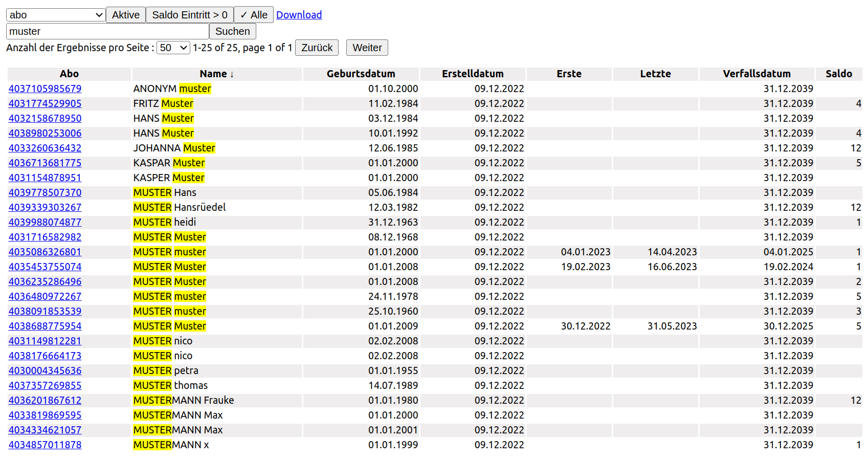Open abo 4034857011878 for MUSTERMANN x

(x=45, y=445)
